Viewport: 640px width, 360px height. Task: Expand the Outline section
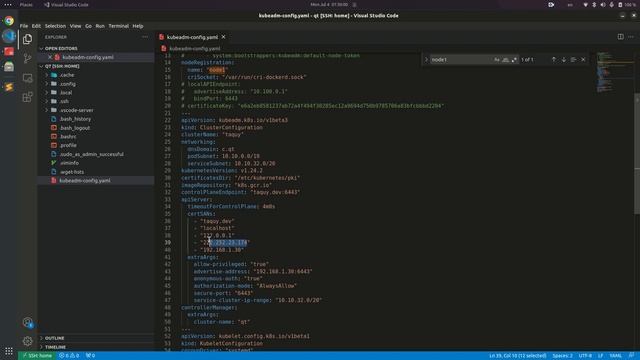tap(96, 338)
